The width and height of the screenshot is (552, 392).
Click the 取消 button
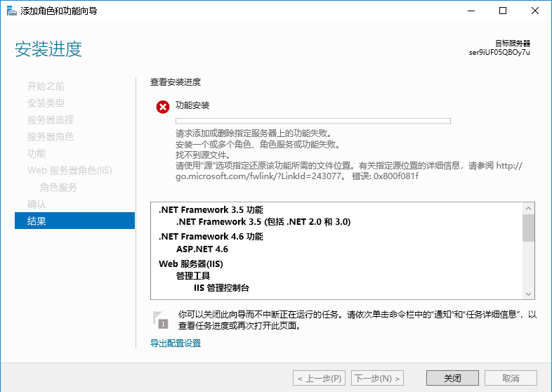511,378
